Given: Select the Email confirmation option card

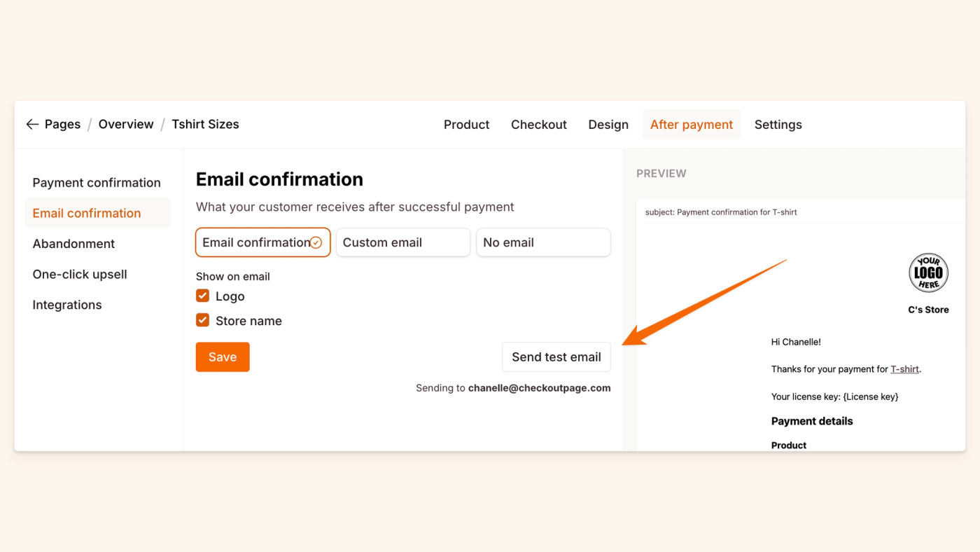Looking at the screenshot, I should click(262, 242).
